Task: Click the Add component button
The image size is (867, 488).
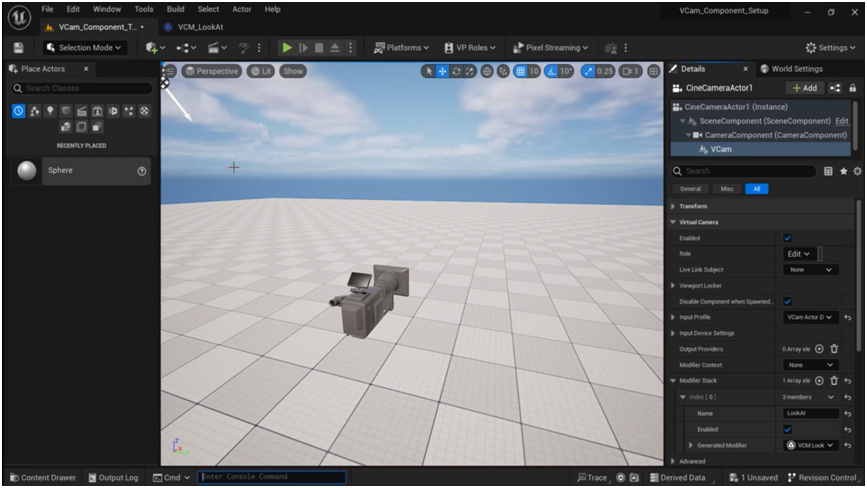Action: click(x=805, y=88)
